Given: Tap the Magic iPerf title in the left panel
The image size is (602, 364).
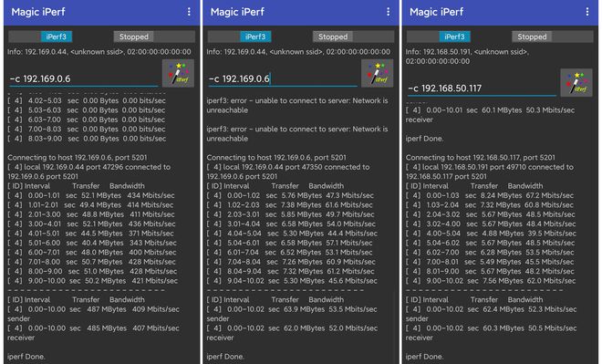Looking at the screenshot, I should [x=38, y=12].
